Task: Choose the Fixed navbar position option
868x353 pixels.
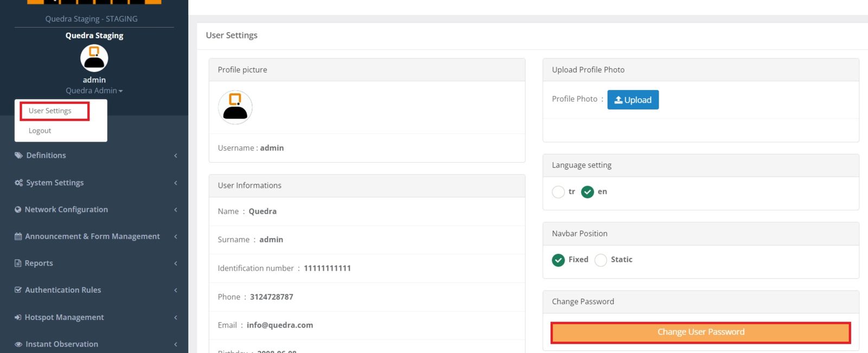Action: [x=558, y=260]
